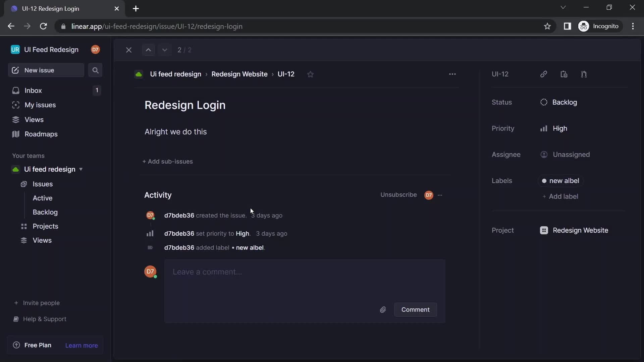644x362 pixels.
Task: Click the New issue button
Action: coord(46,70)
